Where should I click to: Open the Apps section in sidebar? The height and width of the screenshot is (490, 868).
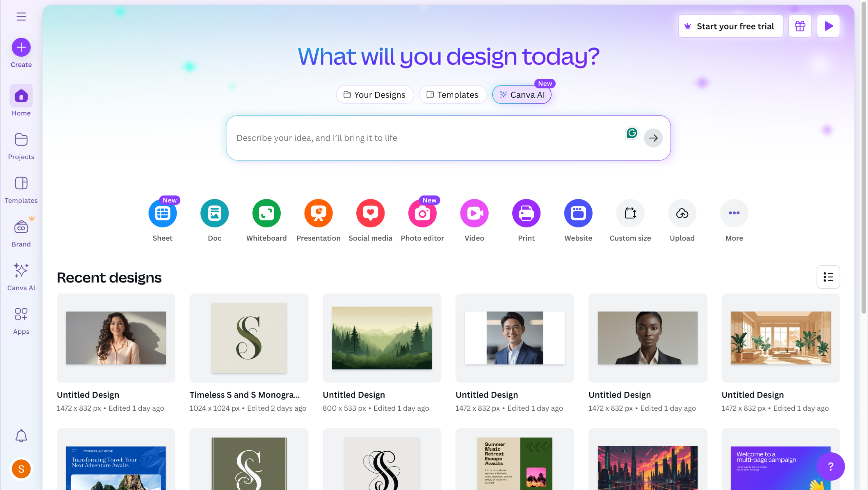pos(21,321)
